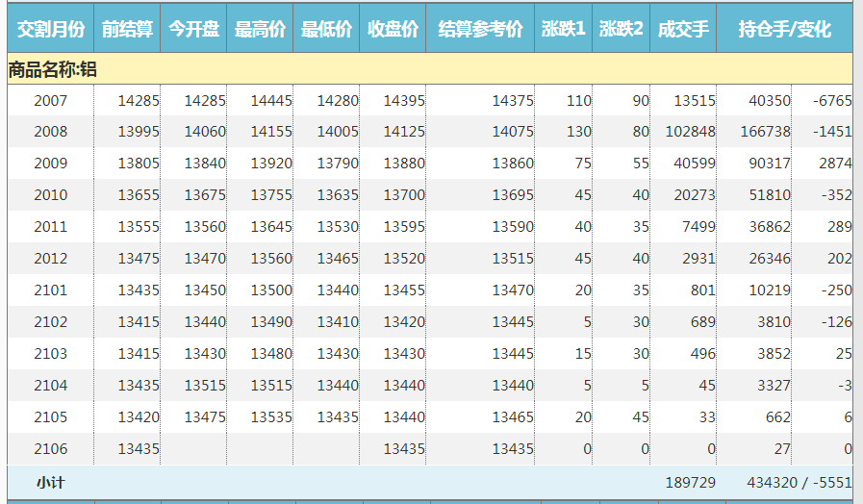863x504 pixels.
Task: Select the 2012 delivery month row
Action: point(51,259)
